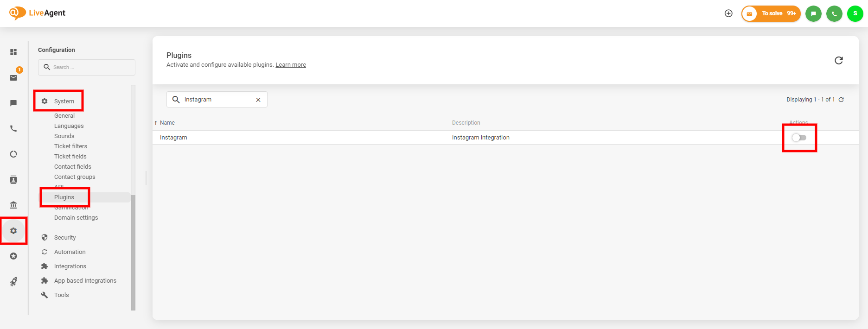This screenshot has width=868, height=329.
Task: Expand the Automation section
Action: [x=70, y=252]
